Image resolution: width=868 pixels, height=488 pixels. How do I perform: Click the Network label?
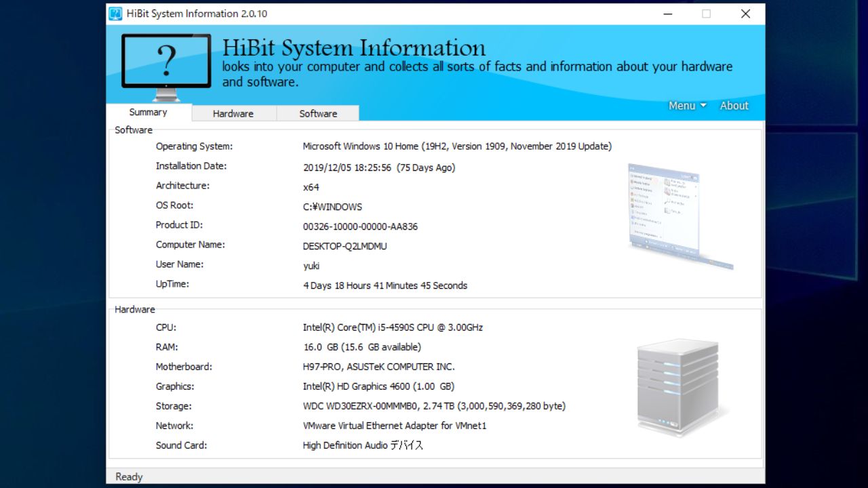tap(174, 426)
